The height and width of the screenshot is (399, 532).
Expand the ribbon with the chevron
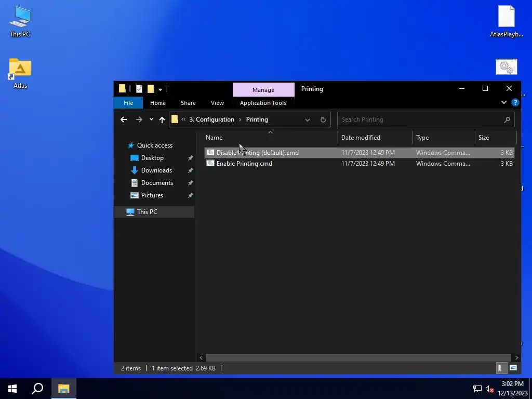pyautogui.click(x=504, y=102)
